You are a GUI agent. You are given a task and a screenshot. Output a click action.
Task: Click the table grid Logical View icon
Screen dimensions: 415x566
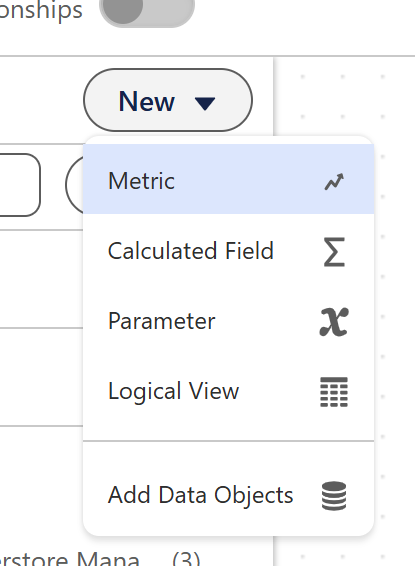334,392
